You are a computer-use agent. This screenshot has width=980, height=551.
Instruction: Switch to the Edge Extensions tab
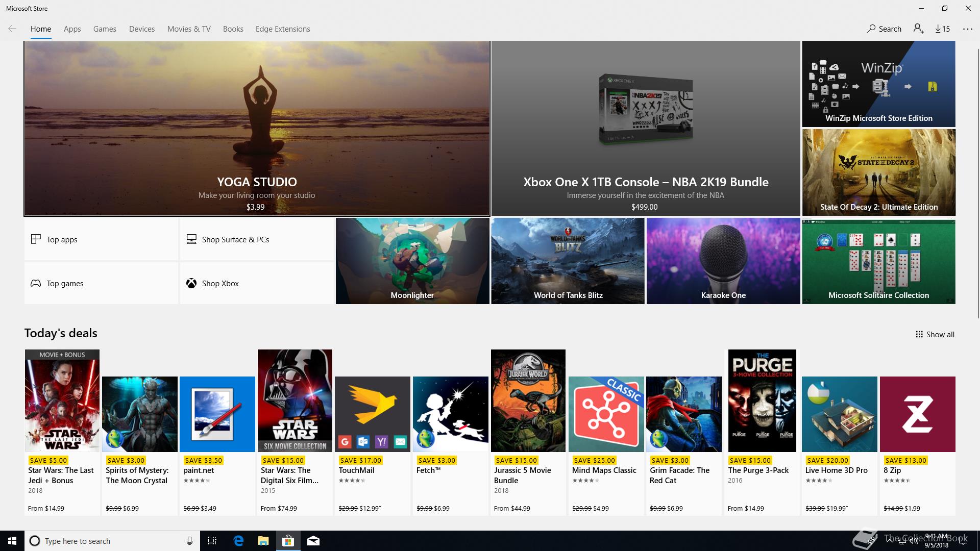coord(283,29)
